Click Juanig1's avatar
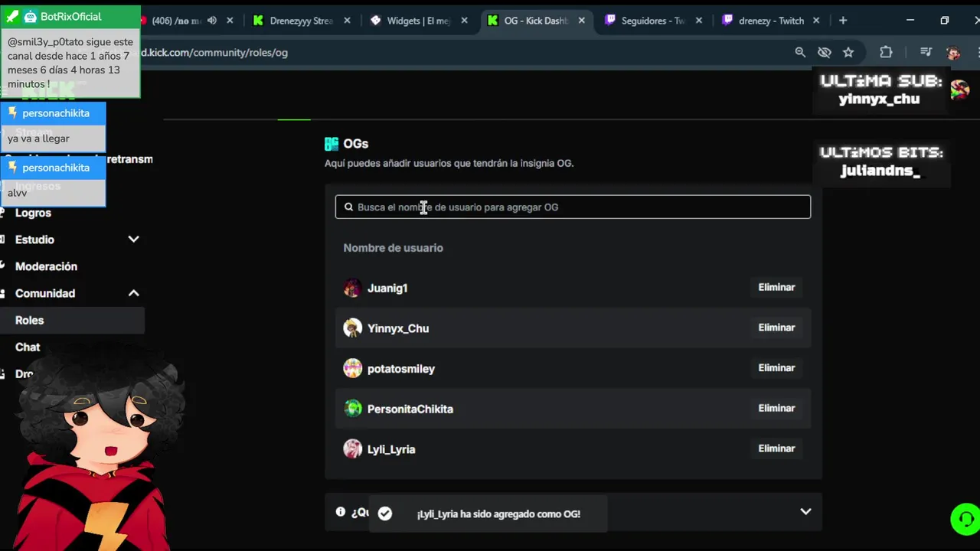Image resolution: width=980 pixels, height=551 pixels. pyautogui.click(x=353, y=288)
